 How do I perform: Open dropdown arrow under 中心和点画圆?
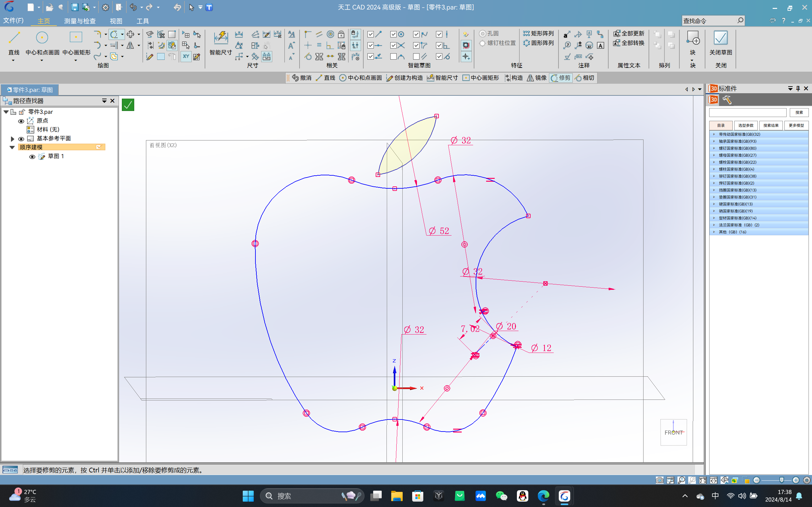42,60
